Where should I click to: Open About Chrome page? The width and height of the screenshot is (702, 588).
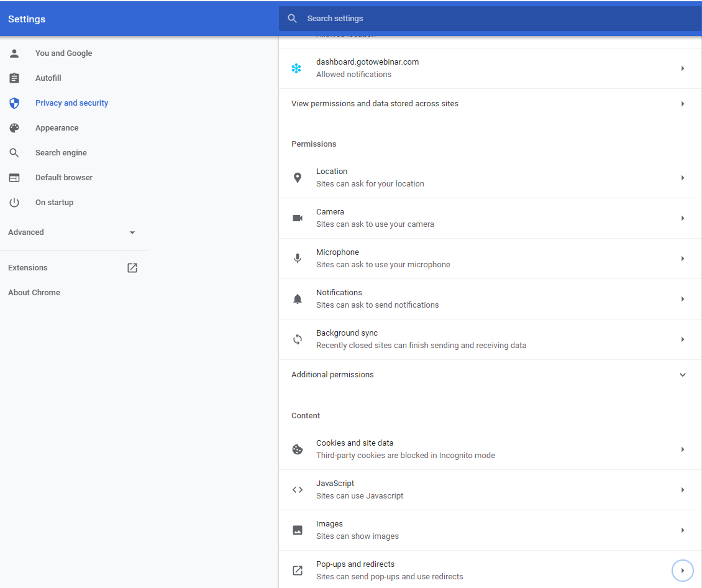coord(34,293)
